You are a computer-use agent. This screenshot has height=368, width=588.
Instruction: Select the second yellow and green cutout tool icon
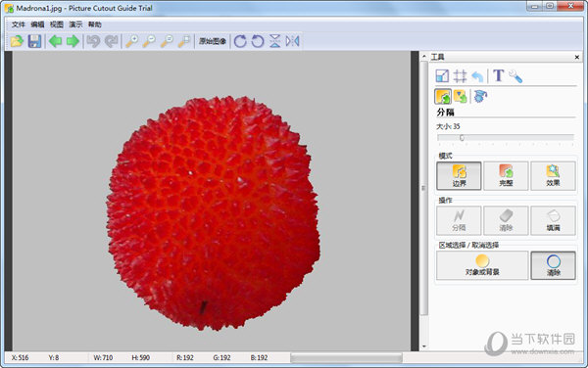tap(461, 96)
